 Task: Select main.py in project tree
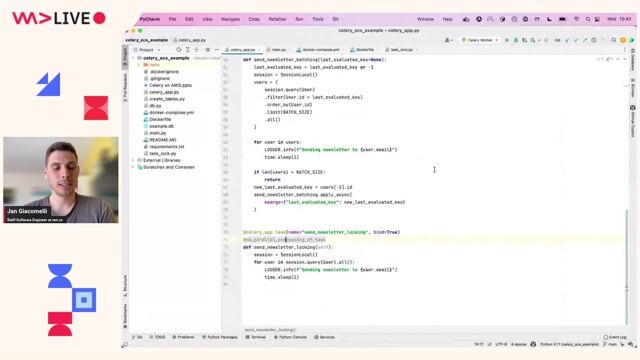tap(155, 133)
